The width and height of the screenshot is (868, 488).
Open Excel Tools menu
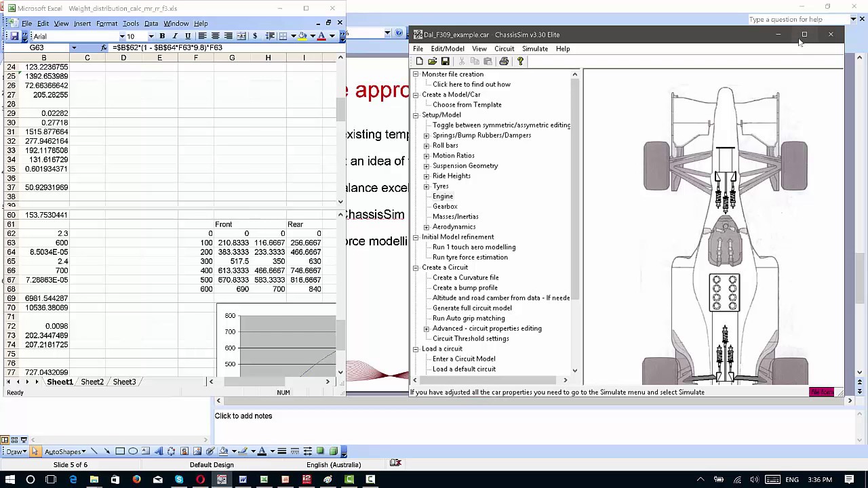tap(130, 24)
